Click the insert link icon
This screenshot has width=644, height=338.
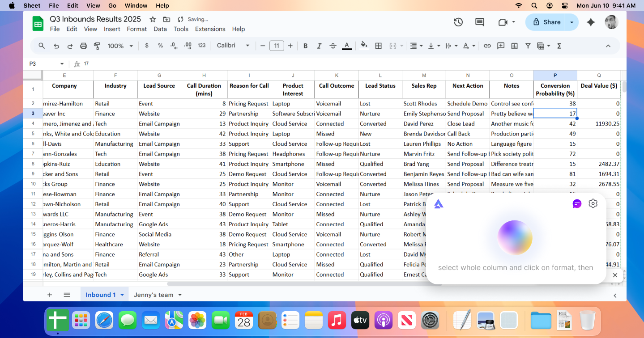tap(487, 46)
